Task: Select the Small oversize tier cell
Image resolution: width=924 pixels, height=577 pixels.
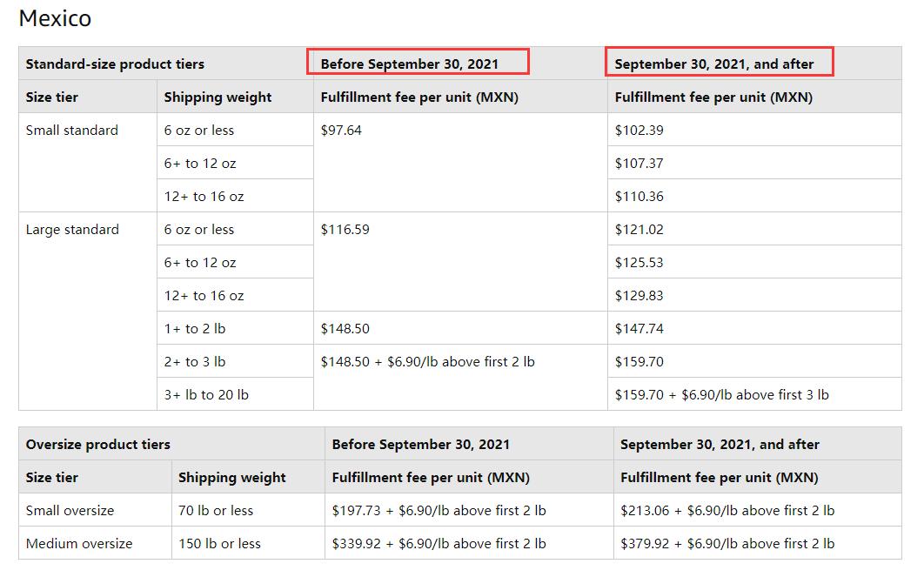Action: pyautogui.click(x=70, y=511)
